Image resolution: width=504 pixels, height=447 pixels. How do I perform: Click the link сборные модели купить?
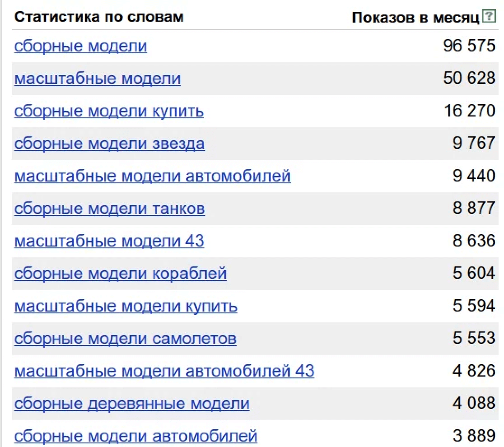(109, 111)
